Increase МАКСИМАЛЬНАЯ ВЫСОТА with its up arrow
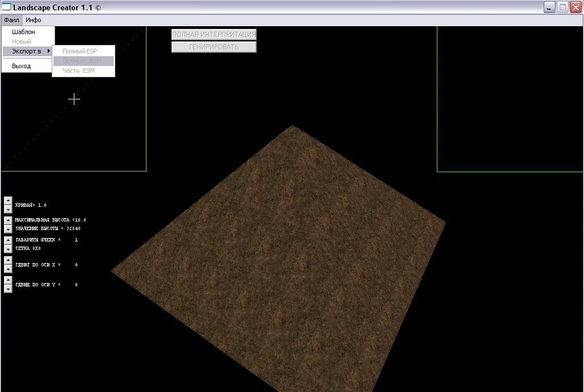 coord(8,220)
